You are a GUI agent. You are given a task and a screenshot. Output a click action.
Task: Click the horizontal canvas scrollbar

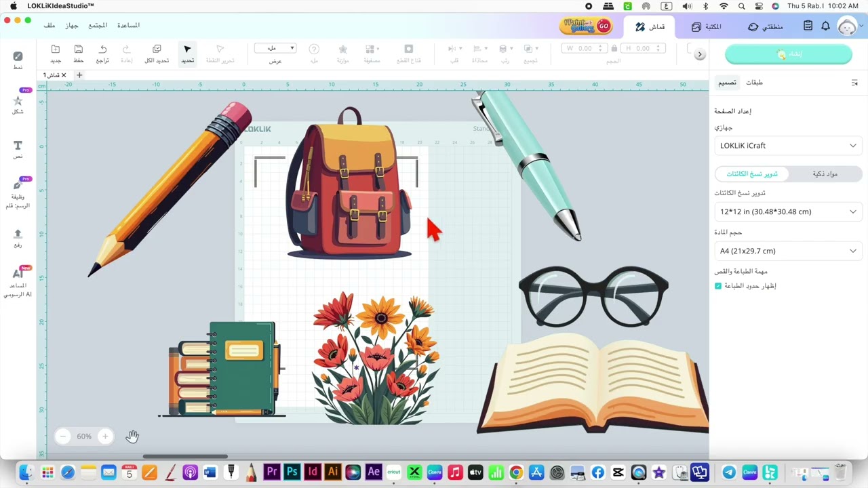click(x=185, y=456)
